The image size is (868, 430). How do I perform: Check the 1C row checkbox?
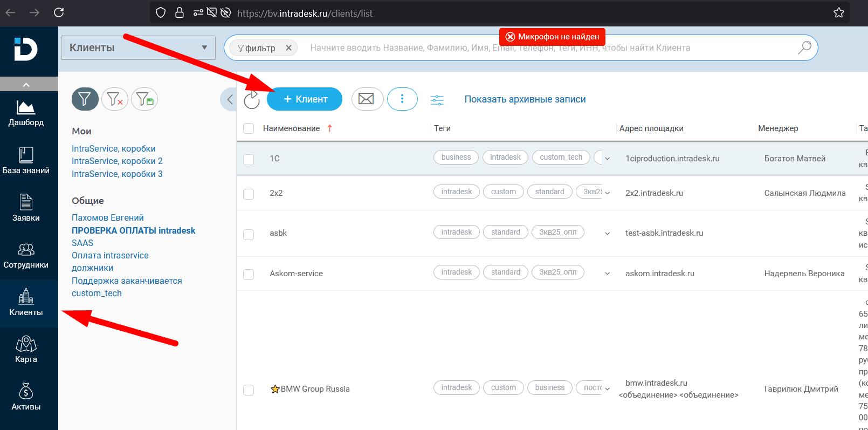249,159
